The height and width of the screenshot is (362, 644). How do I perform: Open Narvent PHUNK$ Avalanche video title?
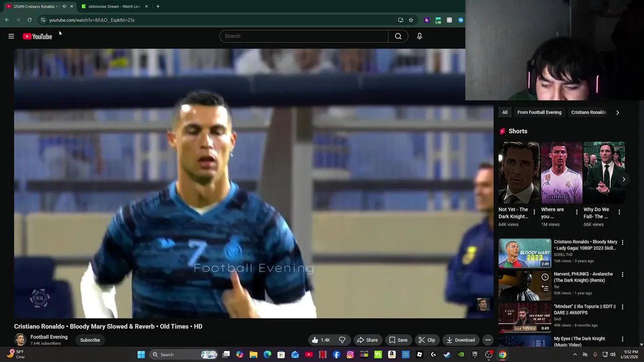click(584, 277)
